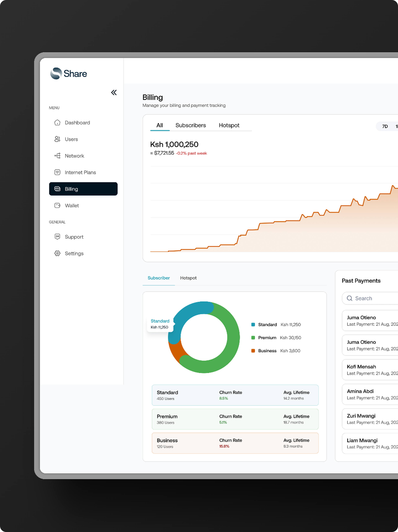Select the Hotspot tab below the chart

(188, 278)
